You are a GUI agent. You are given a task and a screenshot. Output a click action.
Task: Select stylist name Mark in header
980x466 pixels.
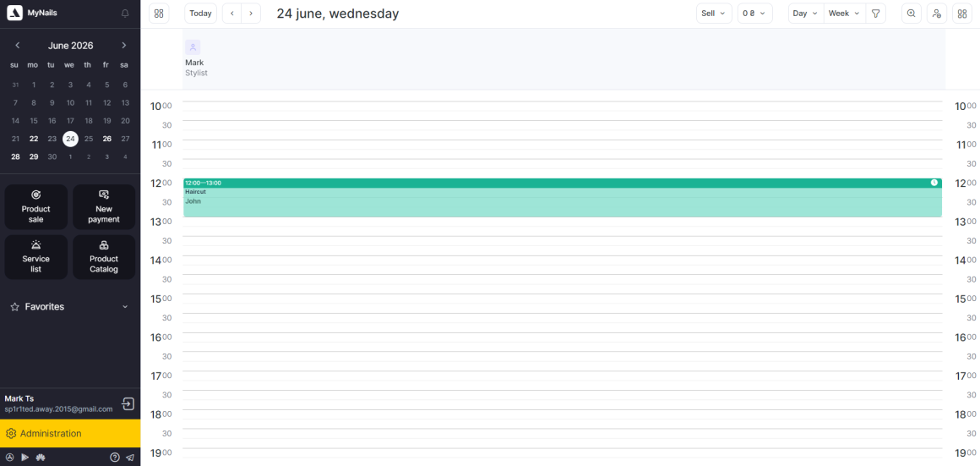tap(194, 63)
